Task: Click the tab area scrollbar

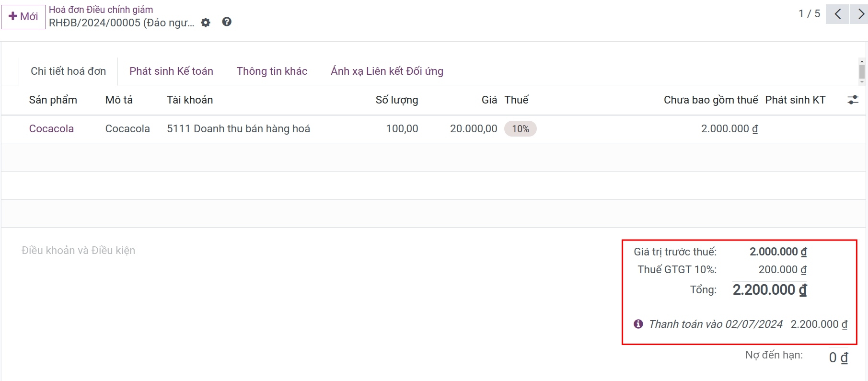Action: (862, 71)
